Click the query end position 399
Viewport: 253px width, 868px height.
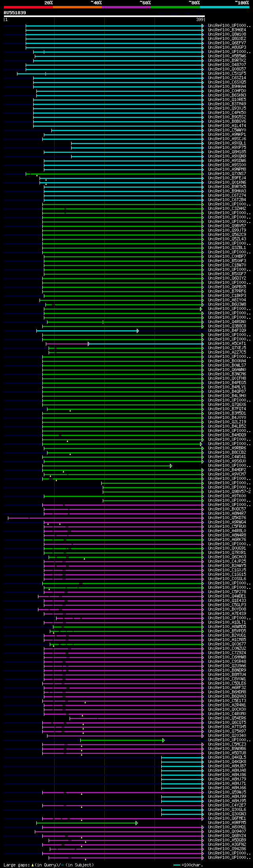[x=200, y=19]
